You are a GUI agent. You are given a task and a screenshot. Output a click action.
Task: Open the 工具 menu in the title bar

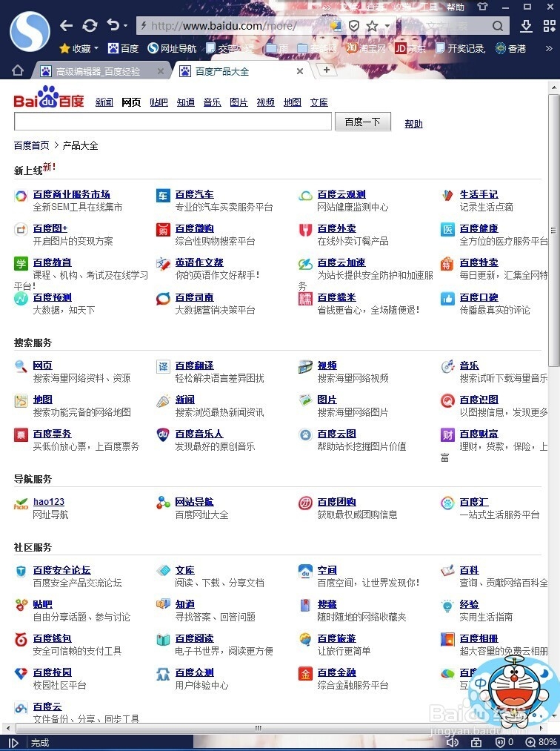[x=429, y=7]
